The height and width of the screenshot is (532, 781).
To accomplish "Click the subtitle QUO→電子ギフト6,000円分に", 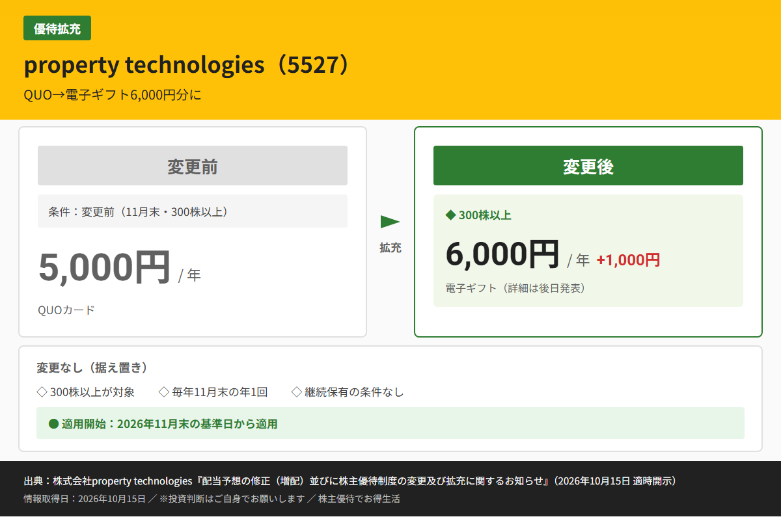I will (x=113, y=95).
